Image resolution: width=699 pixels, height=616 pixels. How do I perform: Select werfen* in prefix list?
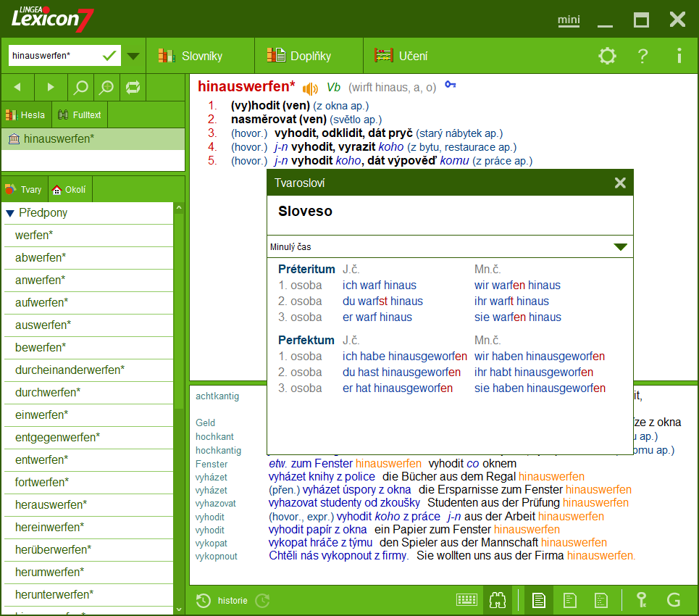point(88,235)
